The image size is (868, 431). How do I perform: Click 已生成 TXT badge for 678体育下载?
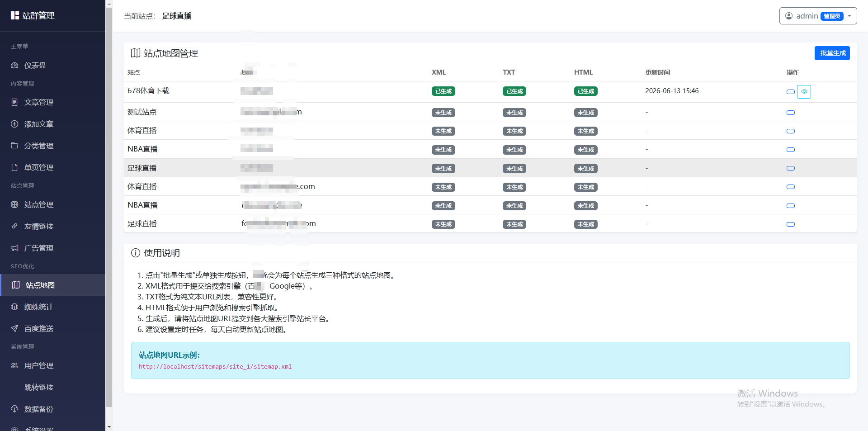click(514, 91)
